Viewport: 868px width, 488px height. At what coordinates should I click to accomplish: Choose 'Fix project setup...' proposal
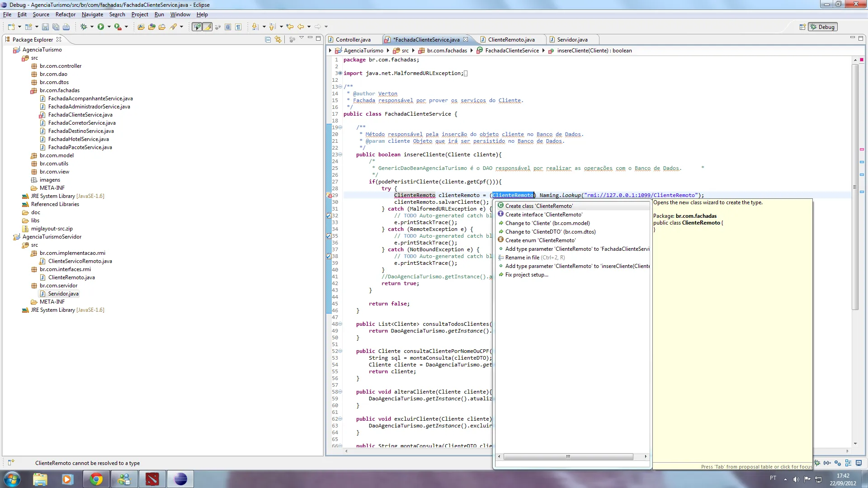click(x=526, y=275)
